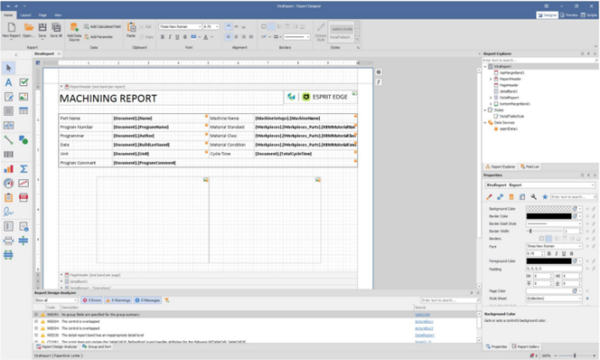Toggle the Errors filter in the analyzer
This screenshot has height=360, width=600.
click(x=92, y=300)
